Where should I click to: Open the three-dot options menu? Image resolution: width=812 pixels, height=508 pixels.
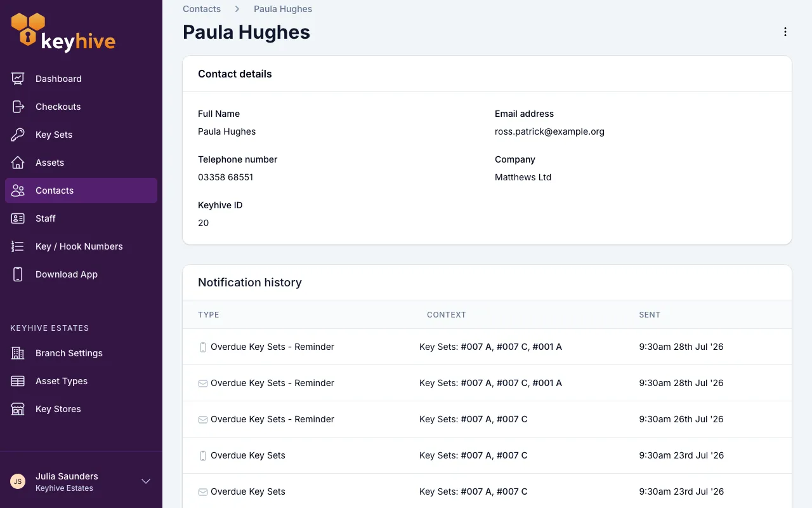pos(785,32)
